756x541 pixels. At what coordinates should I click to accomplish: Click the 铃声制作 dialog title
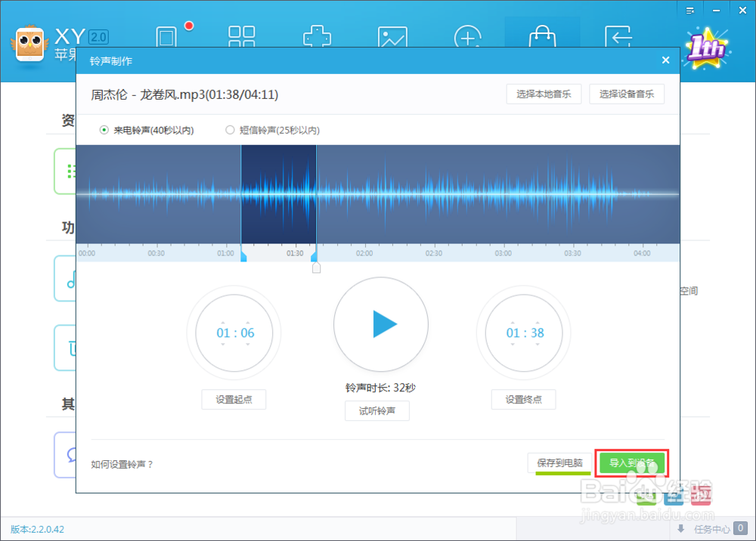[111, 61]
